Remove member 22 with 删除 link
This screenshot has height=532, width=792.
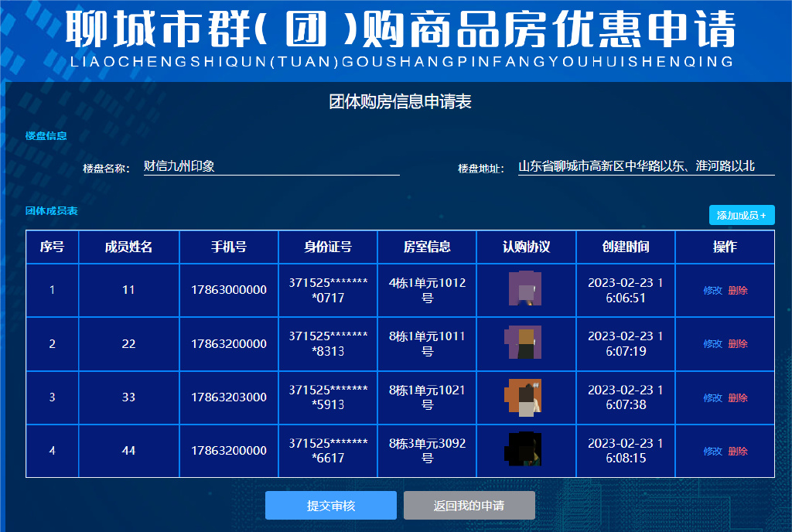click(738, 344)
